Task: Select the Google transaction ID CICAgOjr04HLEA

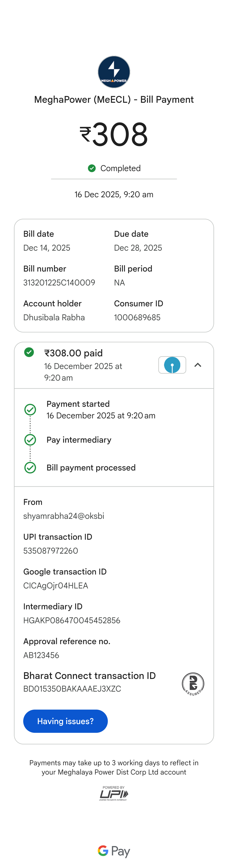Action: click(56, 586)
